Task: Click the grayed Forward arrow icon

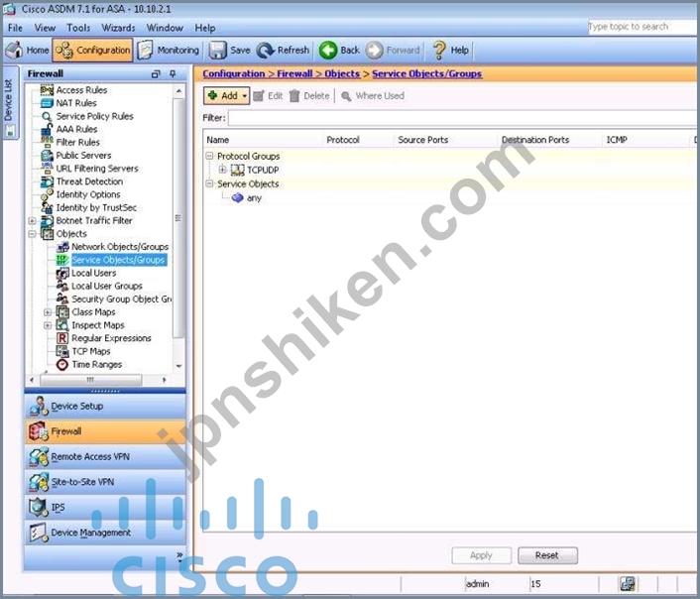Action: pyautogui.click(x=374, y=50)
